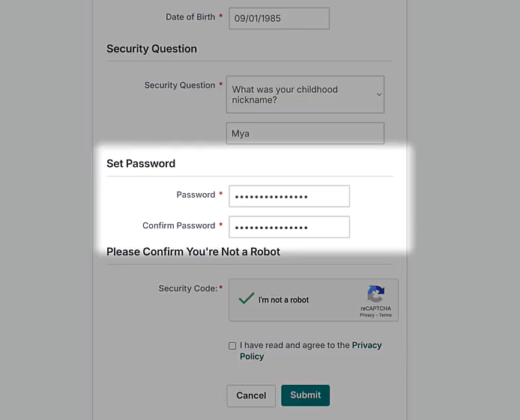This screenshot has width=520, height=420.
Task: Click the Security Code label
Action: pos(187,288)
